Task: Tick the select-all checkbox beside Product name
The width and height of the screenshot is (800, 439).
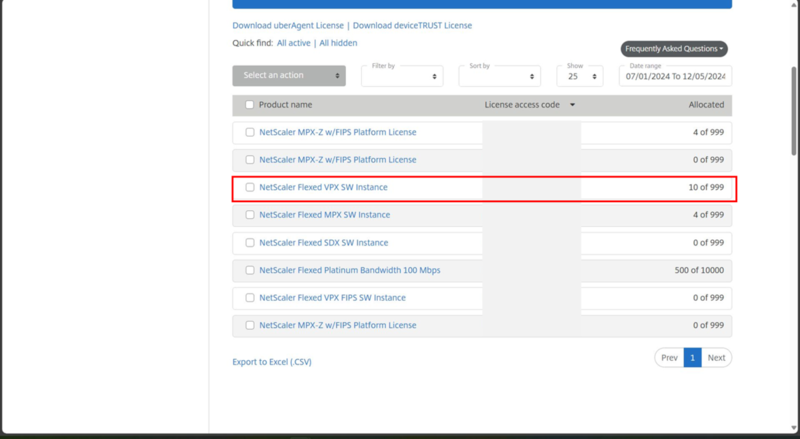Action: pos(249,105)
